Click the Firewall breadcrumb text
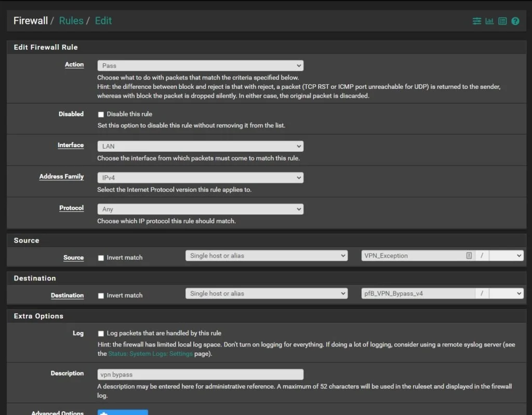The width and height of the screenshot is (532, 415). [31, 21]
